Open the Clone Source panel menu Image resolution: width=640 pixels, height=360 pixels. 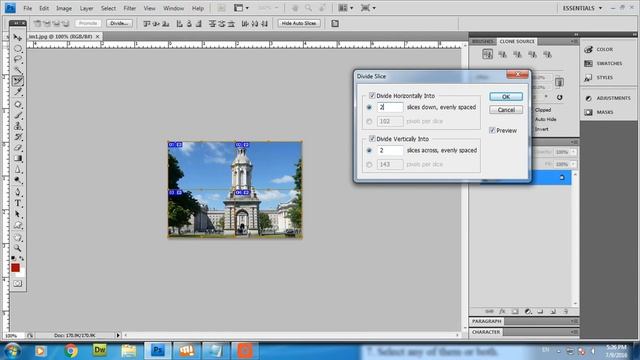(x=574, y=41)
